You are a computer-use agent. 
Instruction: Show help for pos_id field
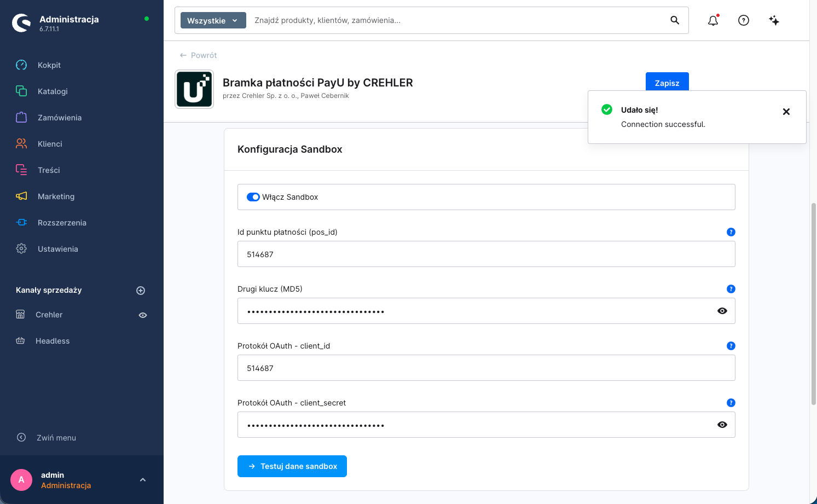click(731, 232)
